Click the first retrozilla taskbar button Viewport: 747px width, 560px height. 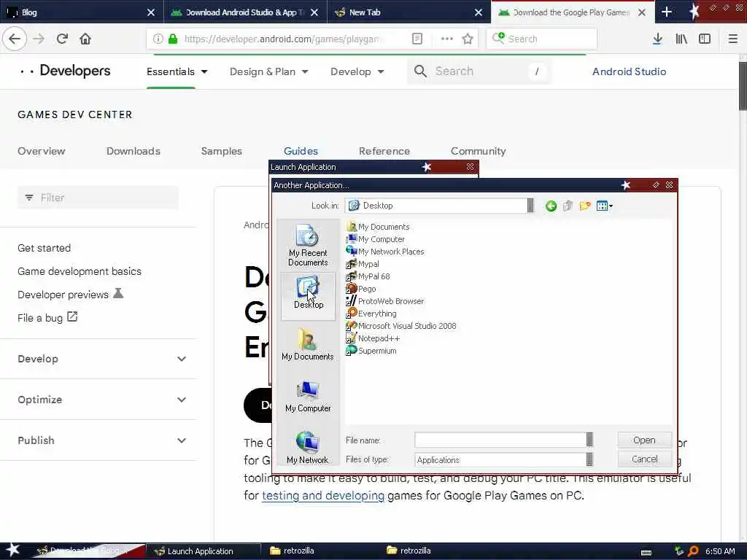[292, 551]
